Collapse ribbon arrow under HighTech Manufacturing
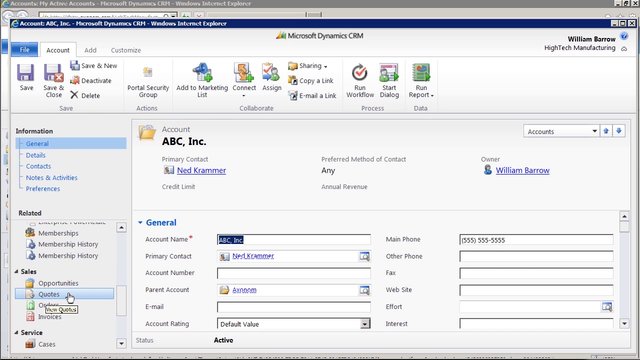This screenshot has width=640, height=360. tap(624, 49)
